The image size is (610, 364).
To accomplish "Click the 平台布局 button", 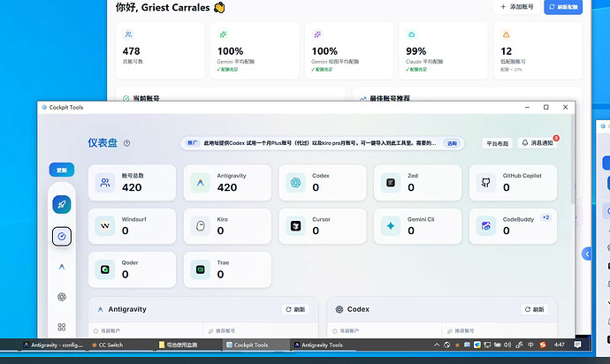I will coord(498,143).
